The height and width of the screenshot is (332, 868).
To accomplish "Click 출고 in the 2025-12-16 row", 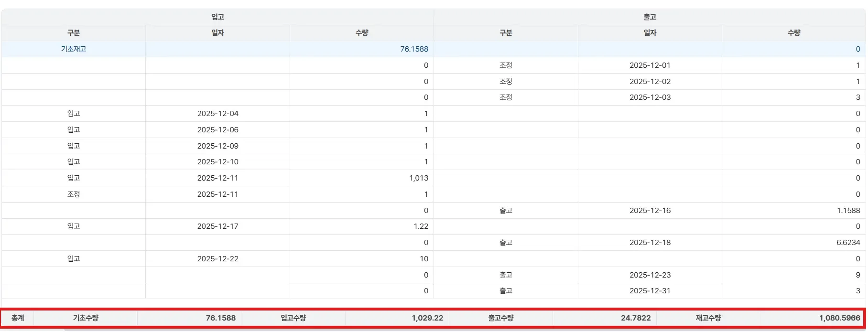I will point(506,211).
